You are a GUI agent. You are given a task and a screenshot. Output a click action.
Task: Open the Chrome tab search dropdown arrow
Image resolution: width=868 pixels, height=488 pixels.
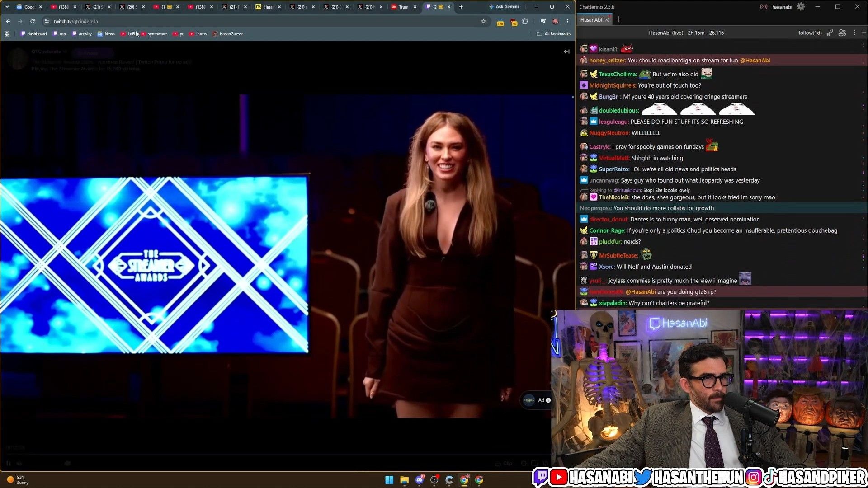tap(7, 7)
